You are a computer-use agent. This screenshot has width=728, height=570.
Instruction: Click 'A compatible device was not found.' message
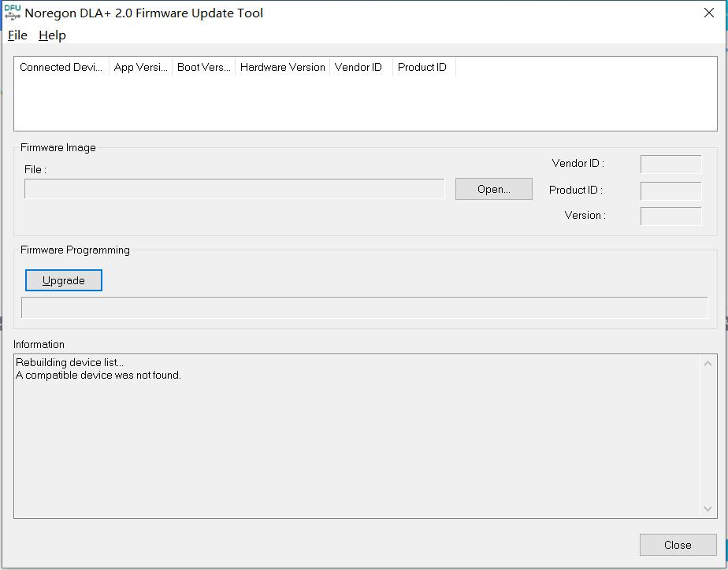[98, 375]
